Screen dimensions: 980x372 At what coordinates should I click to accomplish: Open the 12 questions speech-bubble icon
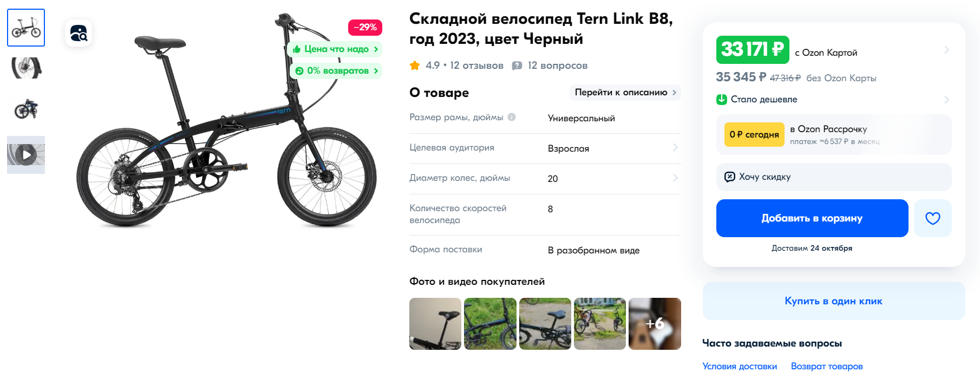point(517,66)
